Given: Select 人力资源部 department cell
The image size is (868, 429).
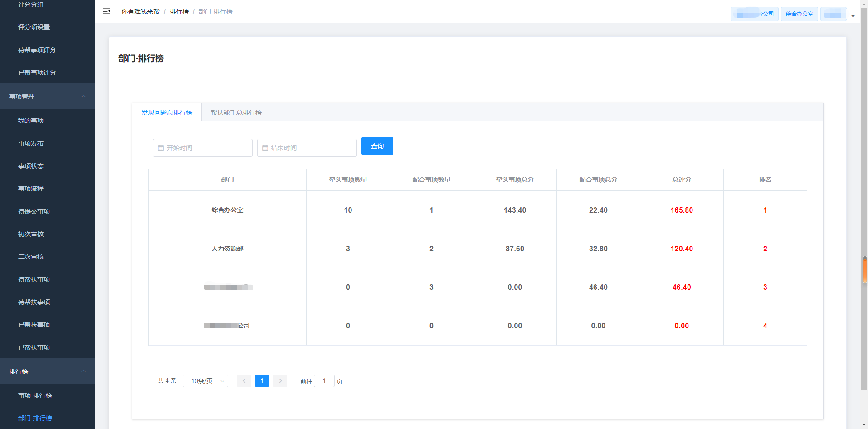Looking at the screenshot, I should point(227,249).
